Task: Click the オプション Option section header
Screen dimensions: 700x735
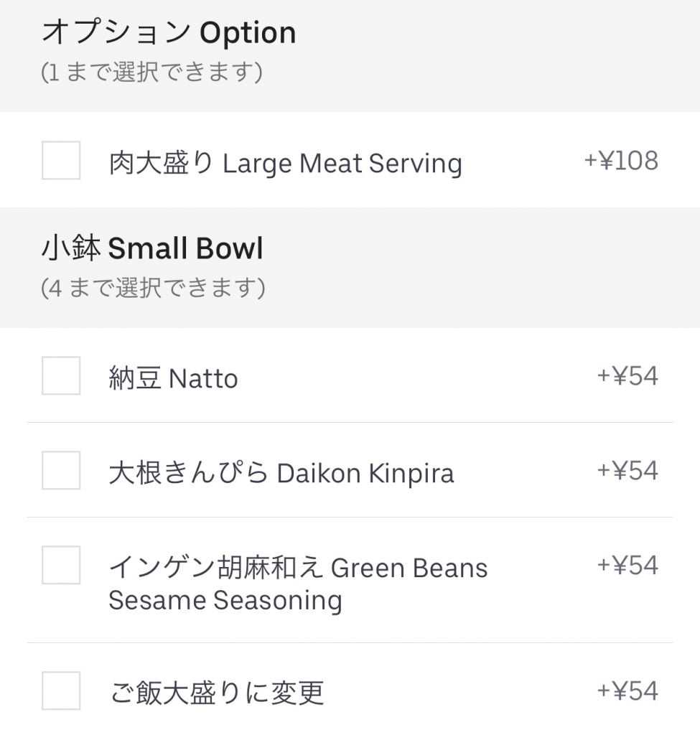Action: point(169,33)
